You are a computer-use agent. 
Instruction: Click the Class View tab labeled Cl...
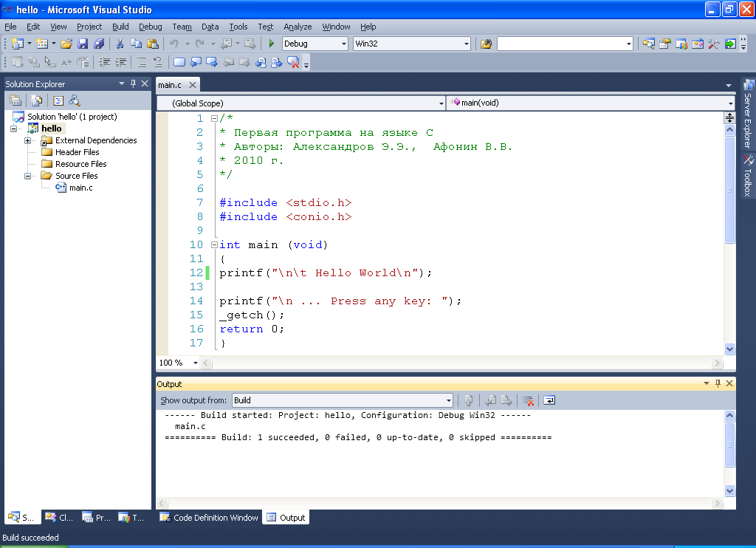[x=60, y=518]
